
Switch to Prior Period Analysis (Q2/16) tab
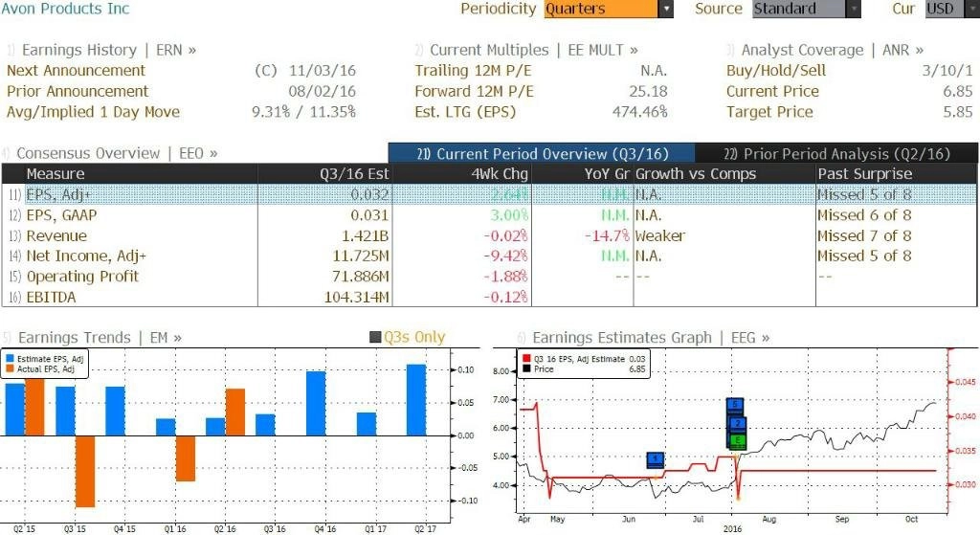point(836,154)
